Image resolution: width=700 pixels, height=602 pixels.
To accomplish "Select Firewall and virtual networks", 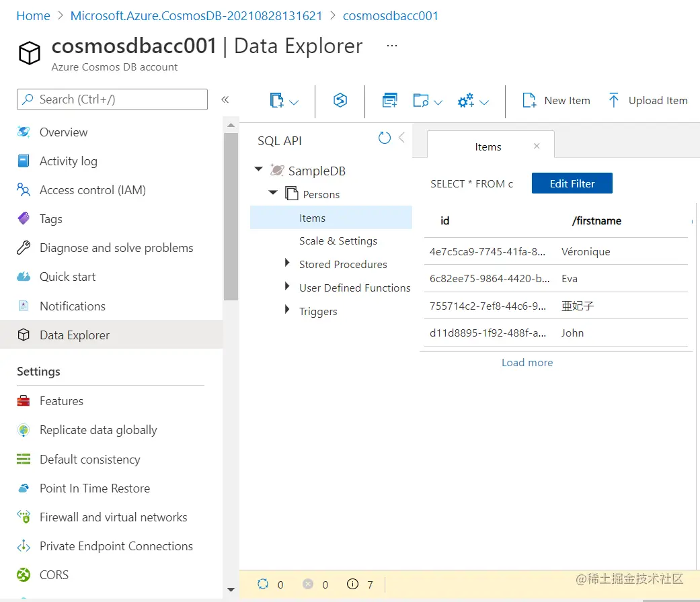I will pyautogui.click(x=113, y=517).
